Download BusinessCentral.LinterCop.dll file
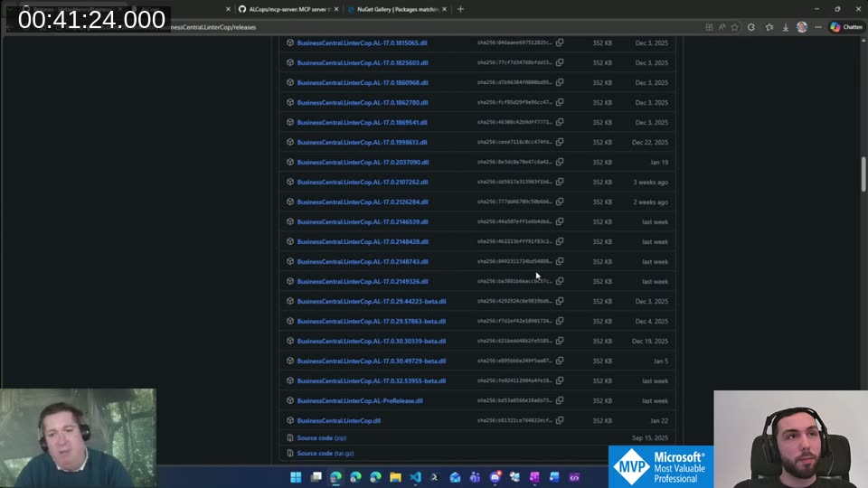868x488 pixels. [339, 420]
